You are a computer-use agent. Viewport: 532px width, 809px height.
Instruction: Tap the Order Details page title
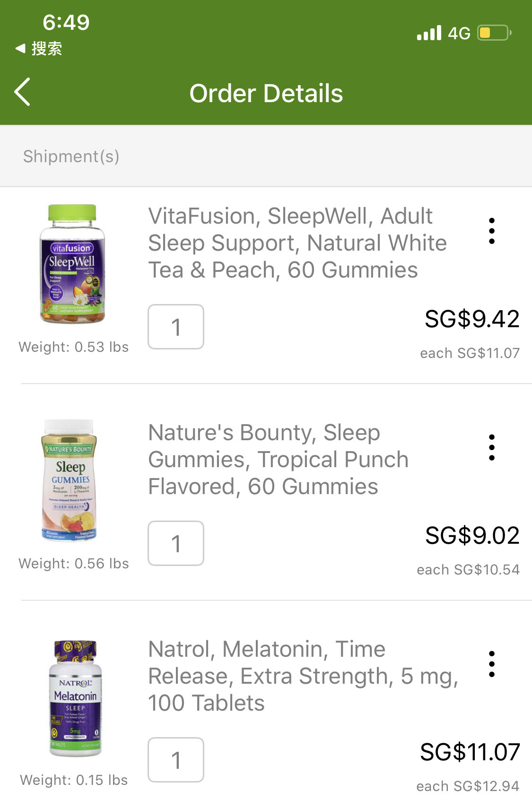click(266, 93)
